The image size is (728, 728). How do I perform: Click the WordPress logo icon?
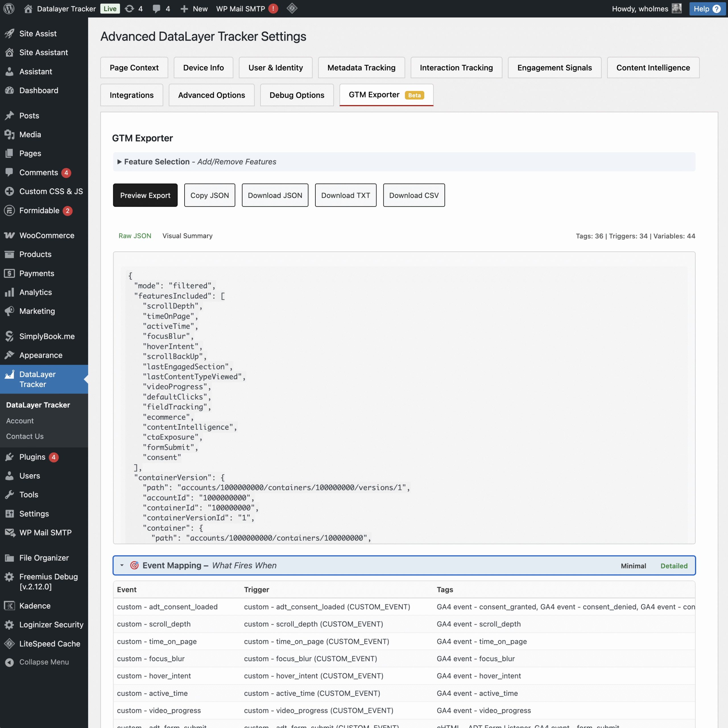[9, 9]
